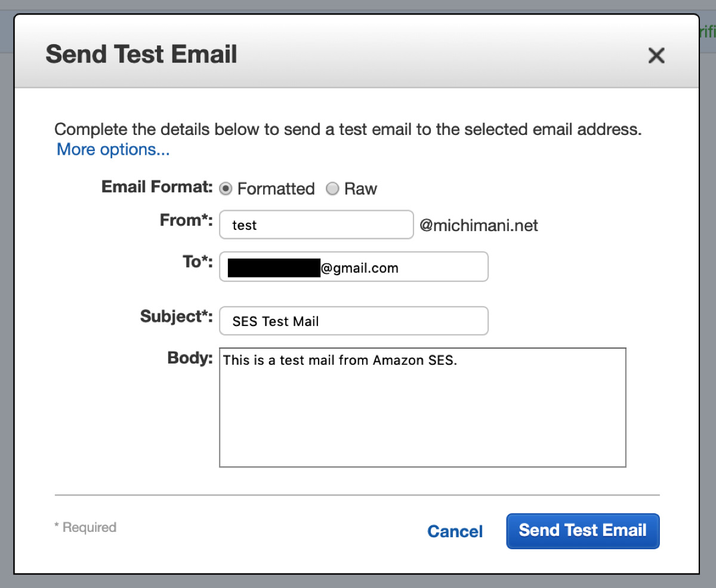The width and height of the screenshot is (716, 588).
Task: Close the Send Test Email dialog
Action: [x=656, y=55]
